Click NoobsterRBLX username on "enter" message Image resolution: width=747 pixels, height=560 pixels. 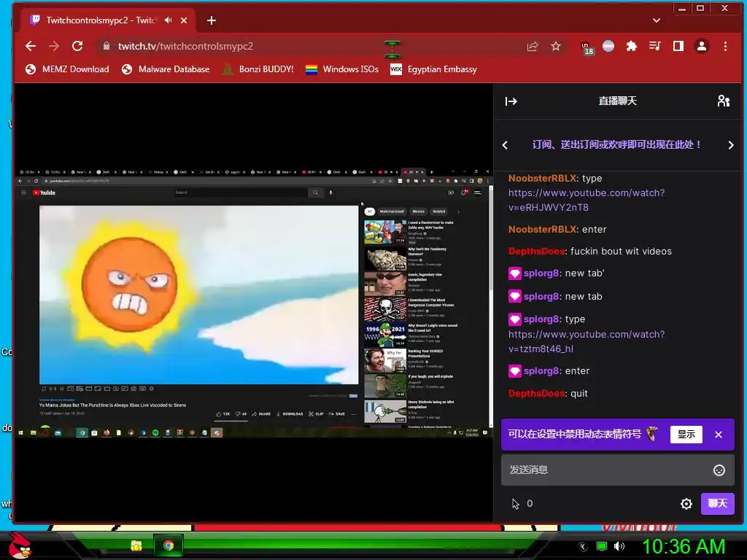point(542,229)
